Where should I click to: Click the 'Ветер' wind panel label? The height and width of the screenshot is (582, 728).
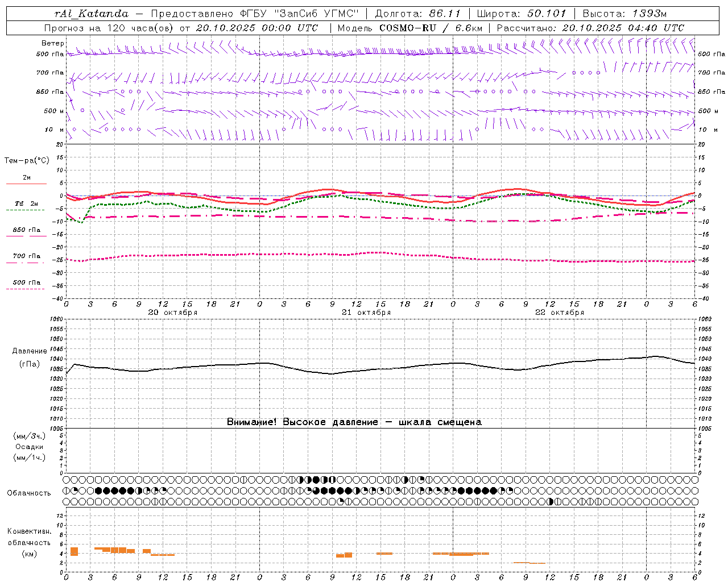[x=53, y=43]
